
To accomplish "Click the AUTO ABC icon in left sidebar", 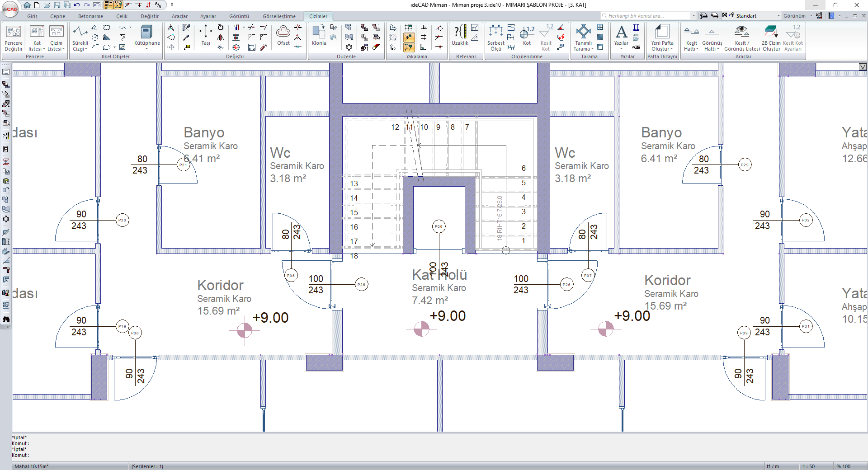I will [6, 305].
